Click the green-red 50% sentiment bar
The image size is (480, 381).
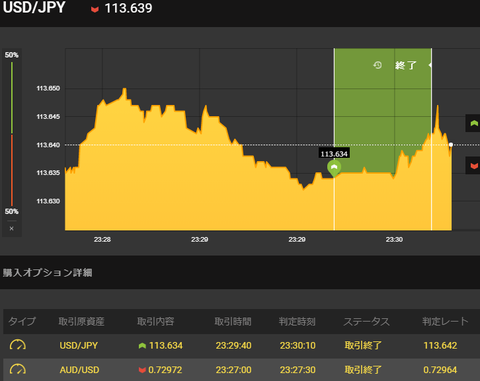(12, 134)
